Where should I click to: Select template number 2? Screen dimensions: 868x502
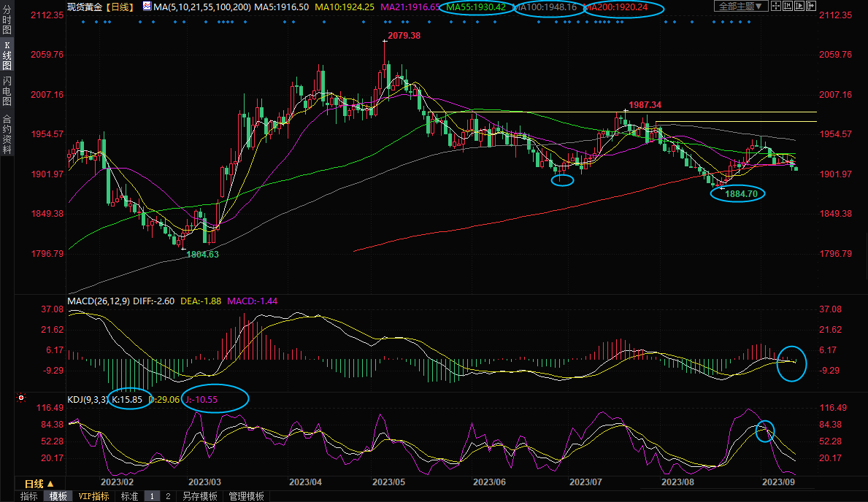coord(168,496)
